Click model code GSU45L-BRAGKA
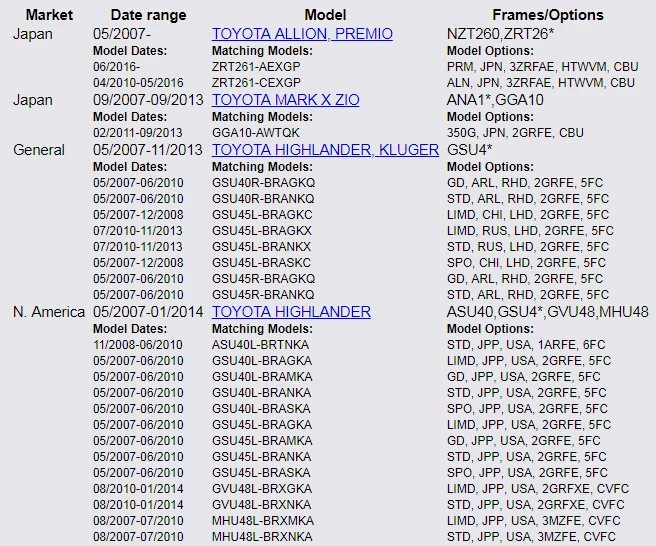Screen dimensions: 656x546 [262, 425]
